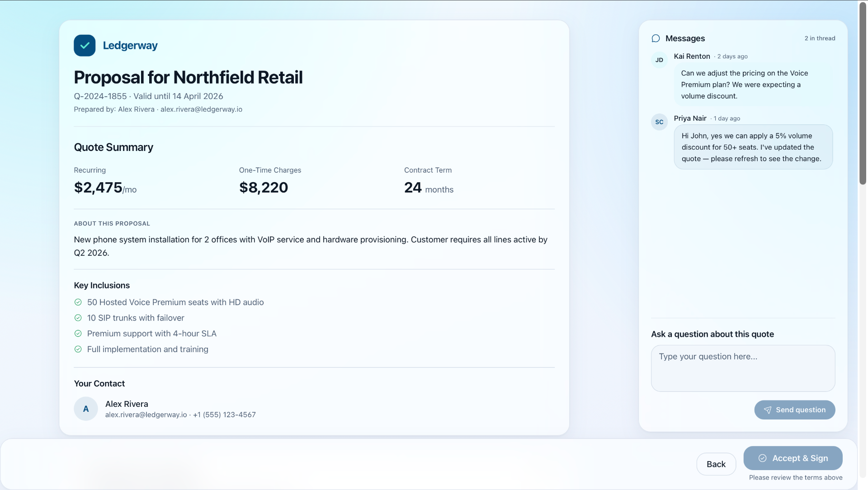
Task: Click the 'ABOUT THIS PROPOSAL' label
Action: 112,223
